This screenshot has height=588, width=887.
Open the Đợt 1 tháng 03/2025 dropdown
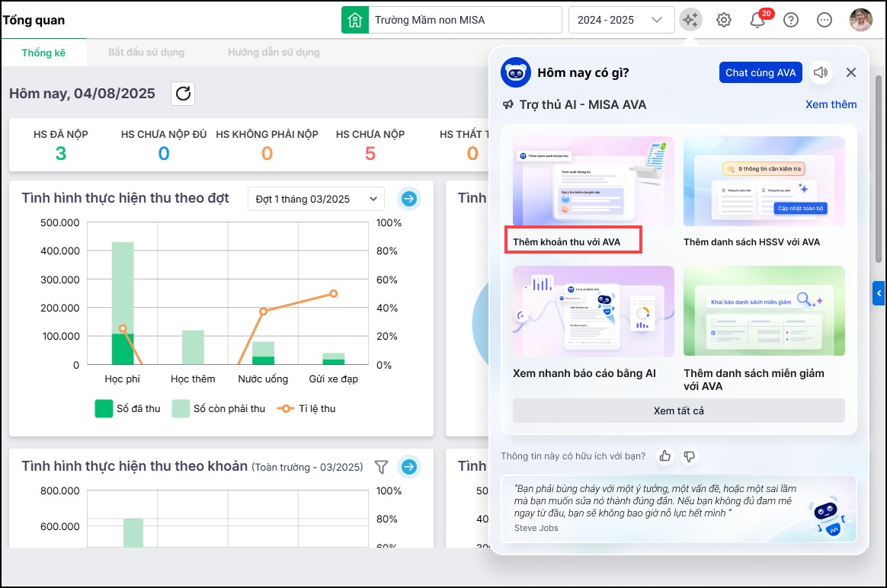[316, 199]
